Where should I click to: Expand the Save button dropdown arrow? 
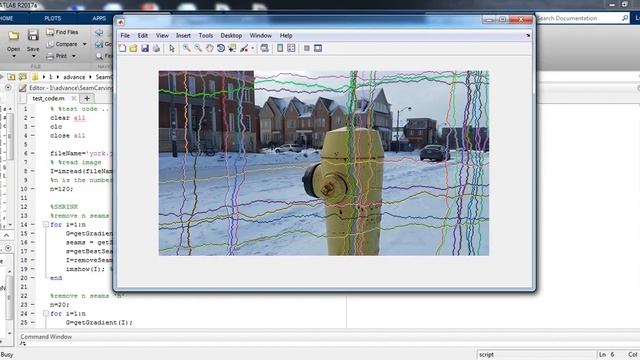tap(33, 56)
